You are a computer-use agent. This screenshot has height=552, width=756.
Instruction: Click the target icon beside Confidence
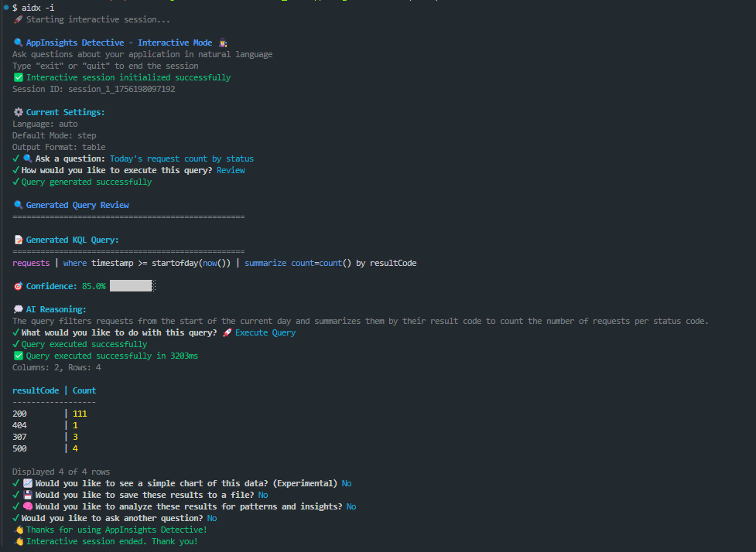(x=19, y=286)
